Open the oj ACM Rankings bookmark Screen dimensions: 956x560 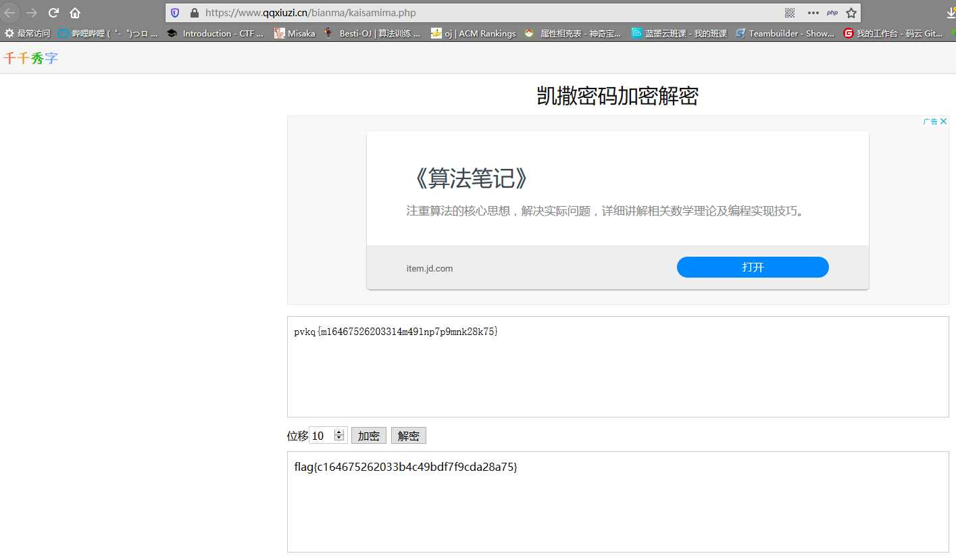coord(474,33)
